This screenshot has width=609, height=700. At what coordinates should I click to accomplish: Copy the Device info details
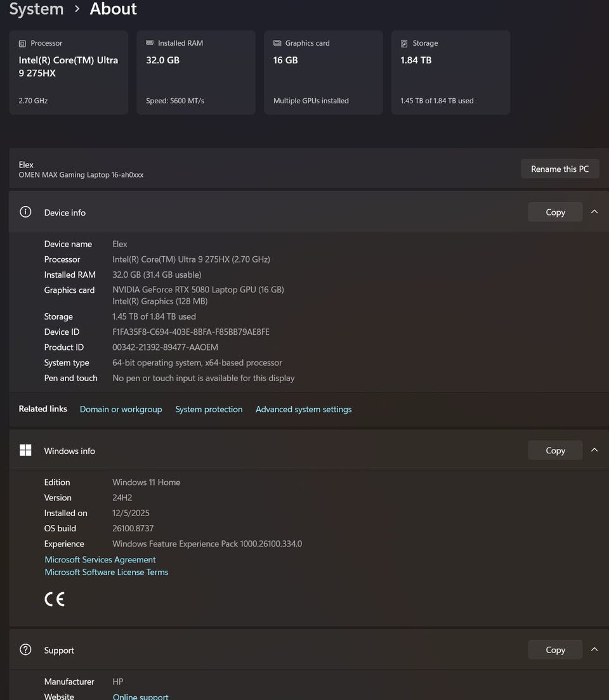coord(555,212)
